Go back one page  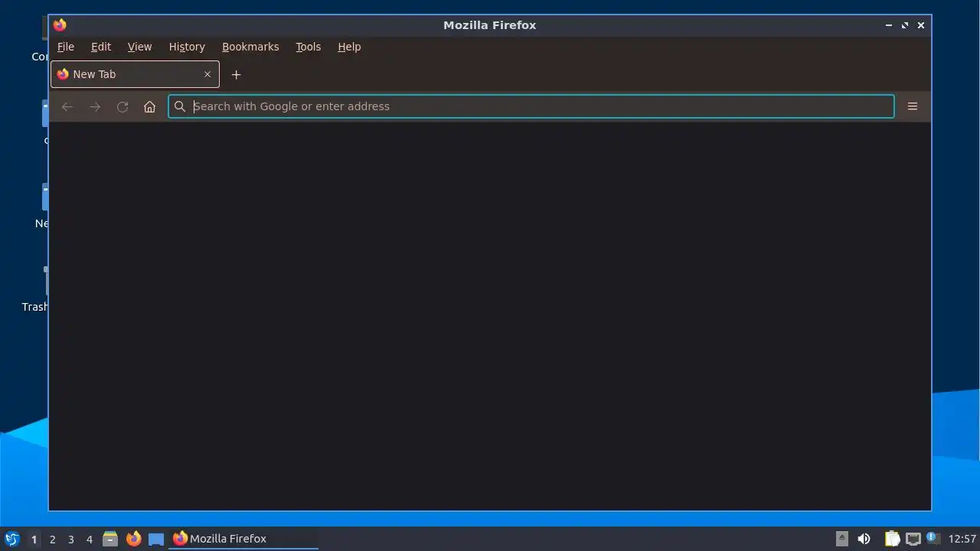67,106
